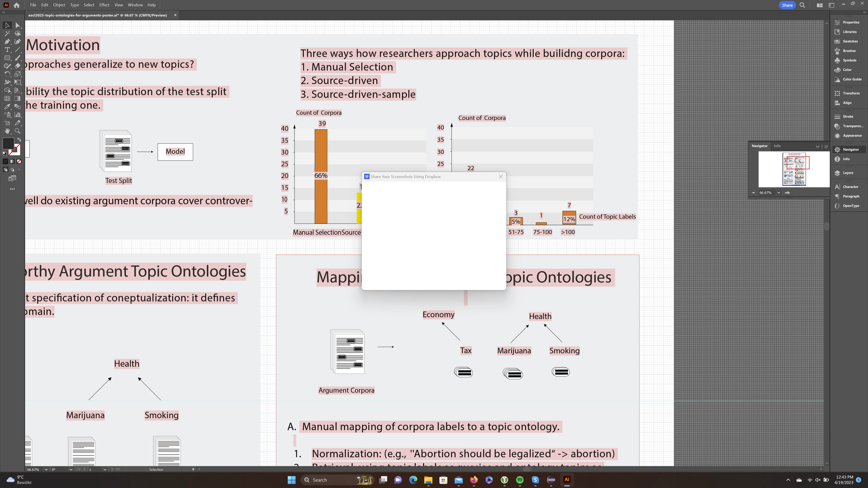The width and height of the screenshot is (868, 488).
Task: Select the Zoom tool in toolbar
Action: [18, 131]
